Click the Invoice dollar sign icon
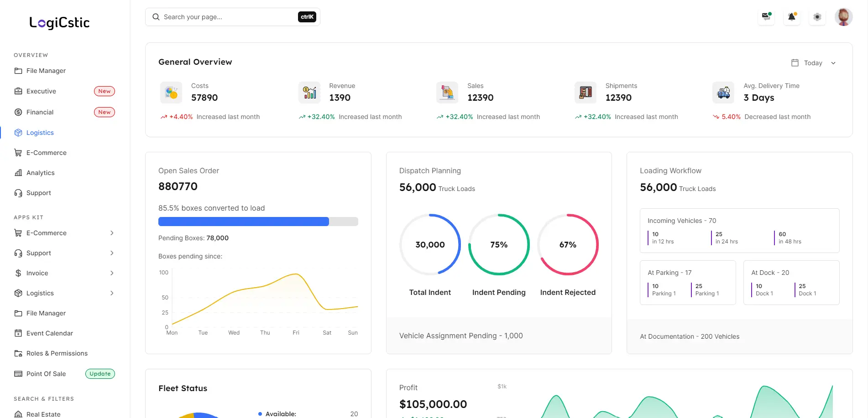This screenshot has height=418, width=868. [18, 273]
